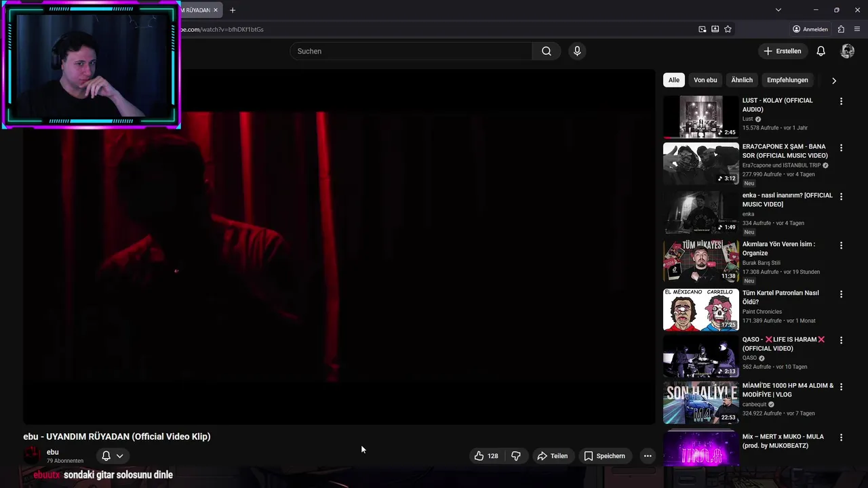Image resolution: width=868 pixels, height=488 pixels.
Task: Open enka nasıl inanırım thumbnail
Action: click(701, 212)
